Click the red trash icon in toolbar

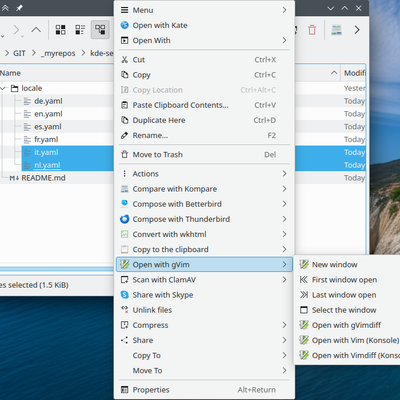(x=312, y=30)
